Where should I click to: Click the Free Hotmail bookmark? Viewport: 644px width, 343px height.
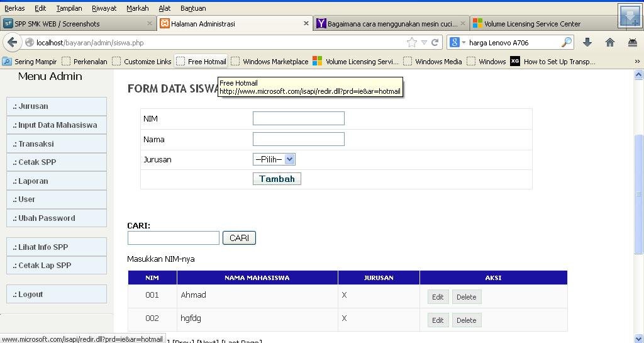click(x=202, y=62)
